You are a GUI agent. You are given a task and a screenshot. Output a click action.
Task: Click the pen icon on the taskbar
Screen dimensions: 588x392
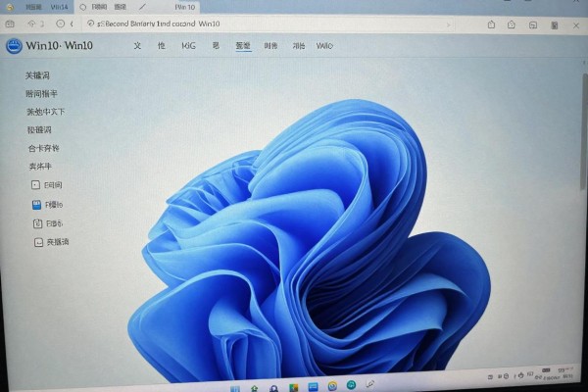(370, 384)
